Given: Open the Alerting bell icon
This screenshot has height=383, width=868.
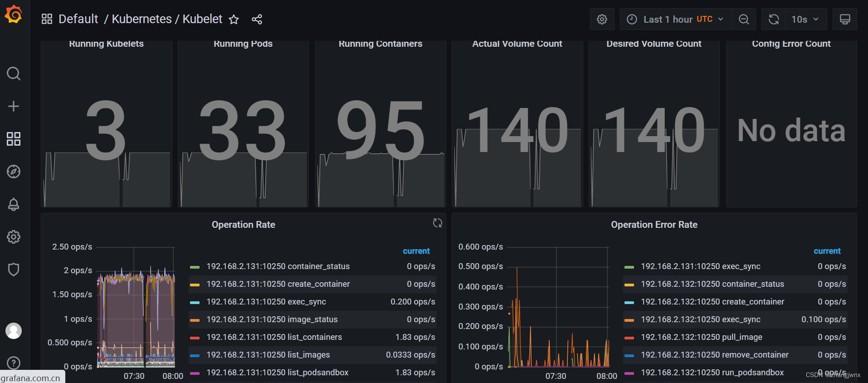Looking at the screenshot, I should point(14,204).
